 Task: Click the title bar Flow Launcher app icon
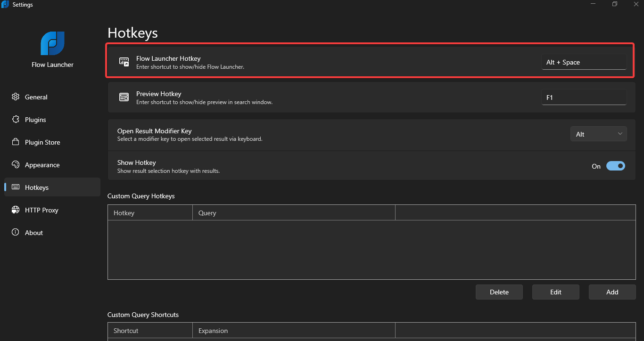pos(6,5)
